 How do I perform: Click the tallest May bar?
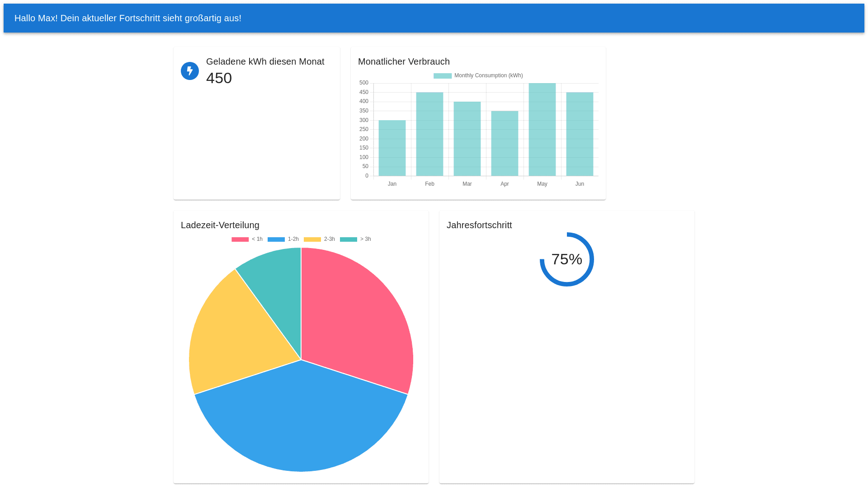tap(542, 130)
